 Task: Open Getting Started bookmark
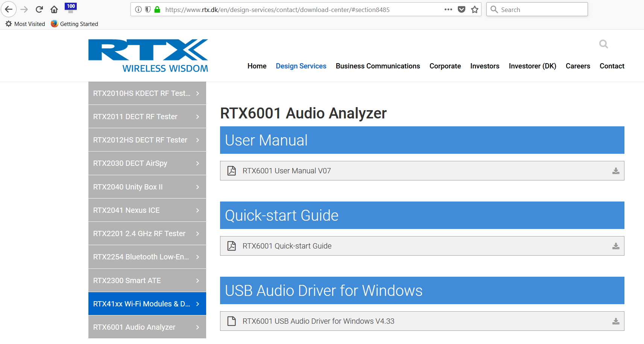[x=74, y=24]
